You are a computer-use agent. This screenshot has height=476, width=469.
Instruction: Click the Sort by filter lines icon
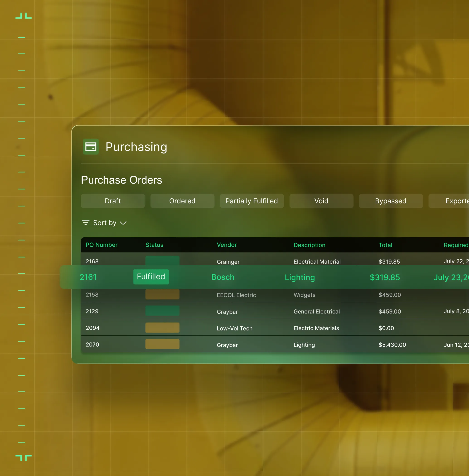click(x=85, y=223)
